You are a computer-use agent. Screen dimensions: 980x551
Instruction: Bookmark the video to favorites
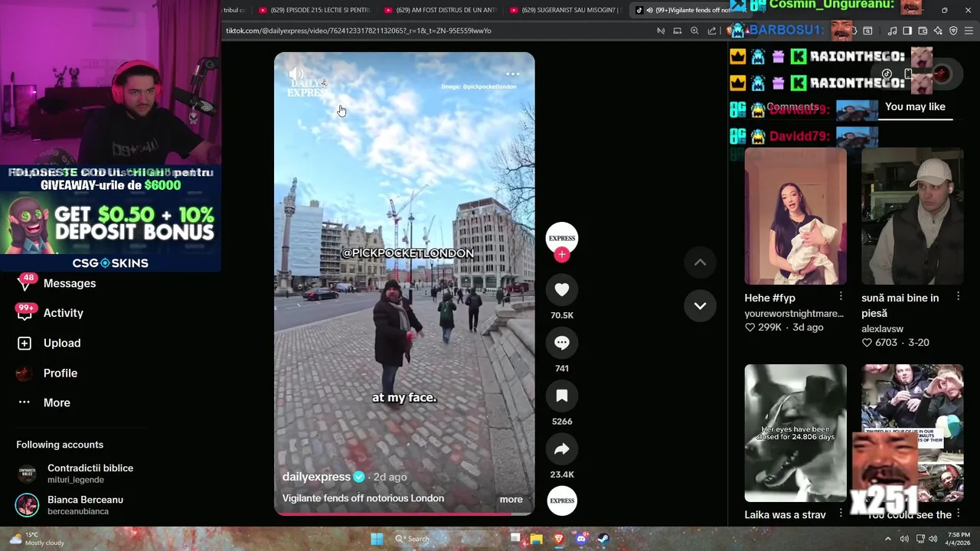click(x=562, y=396)
